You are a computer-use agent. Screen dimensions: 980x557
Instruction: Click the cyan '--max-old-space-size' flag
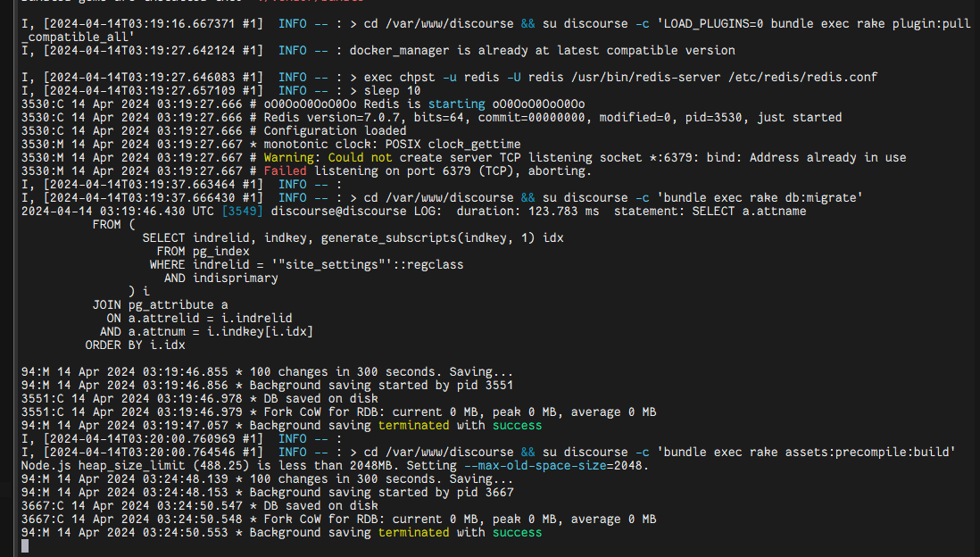(535, 466)
